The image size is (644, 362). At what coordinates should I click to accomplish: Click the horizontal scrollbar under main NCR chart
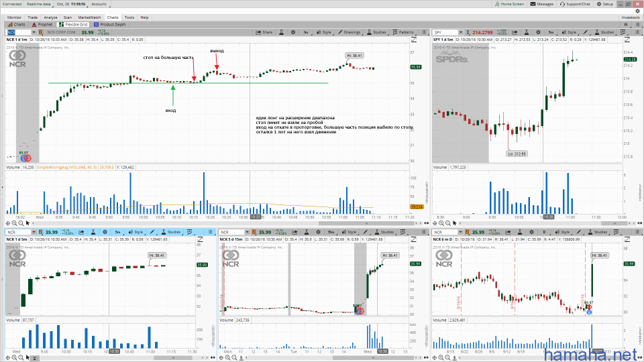coord(368,223)
